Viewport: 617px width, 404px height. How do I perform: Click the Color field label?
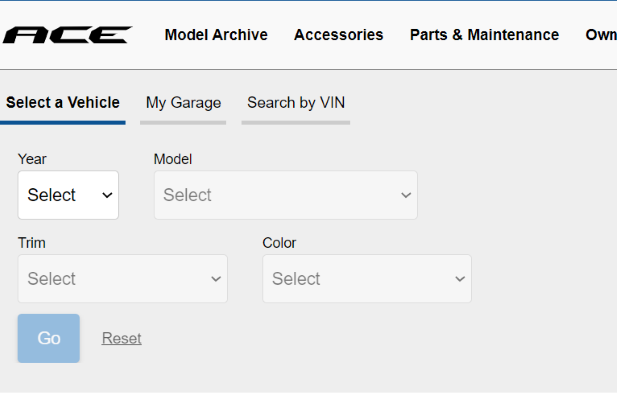pyautogui.click(x=279, y=243)
